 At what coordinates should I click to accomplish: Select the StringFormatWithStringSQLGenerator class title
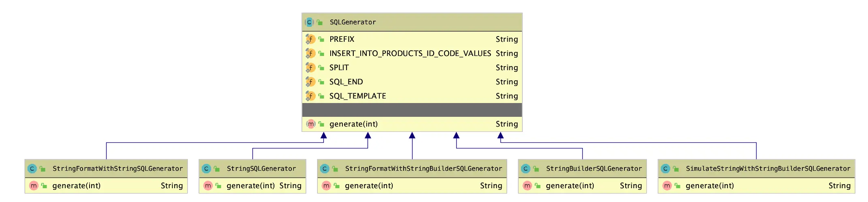click(118, 169)
